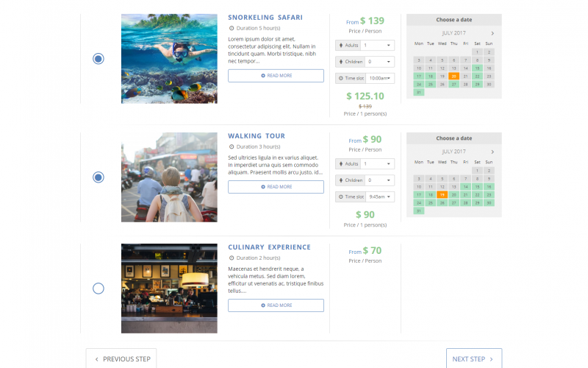Click the Next Step button
The height and width of the screenshot is (368, 588).
point(473,358)
